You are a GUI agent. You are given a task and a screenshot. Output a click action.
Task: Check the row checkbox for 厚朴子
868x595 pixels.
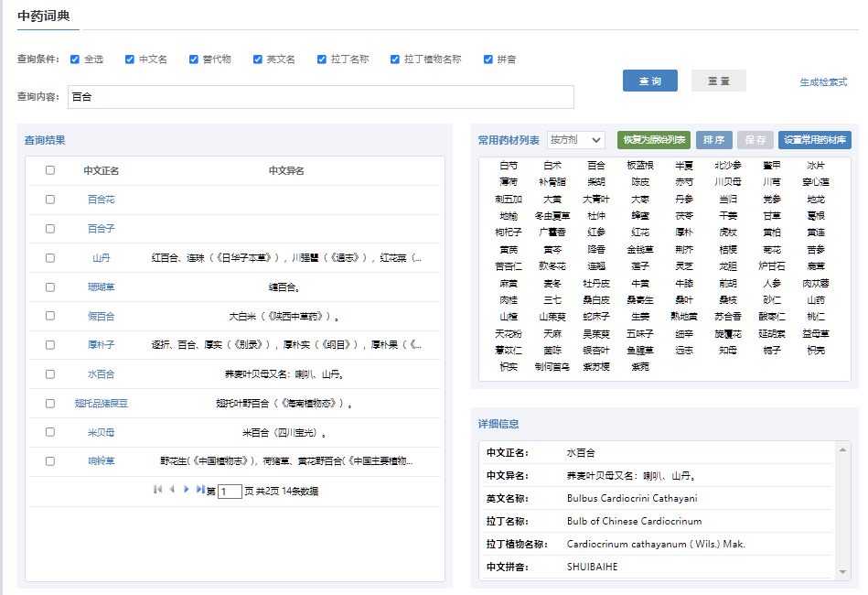[x=50, y=345]
